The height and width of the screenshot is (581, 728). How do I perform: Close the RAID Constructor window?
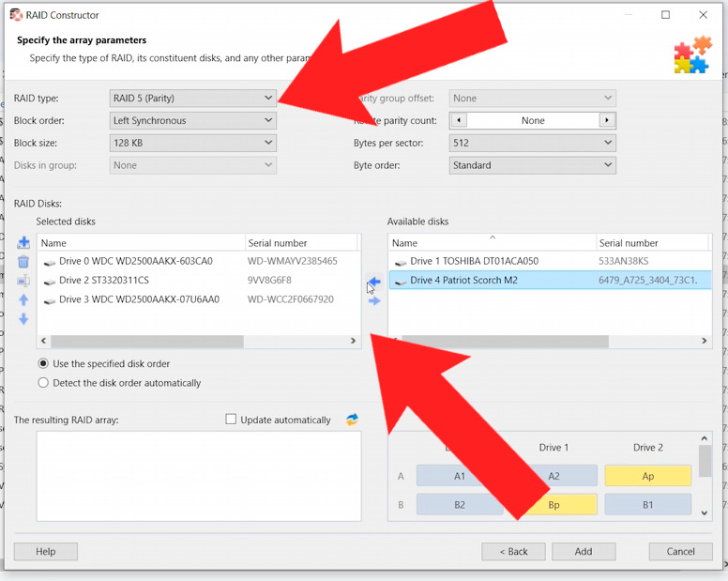click(x=703, y=15)
